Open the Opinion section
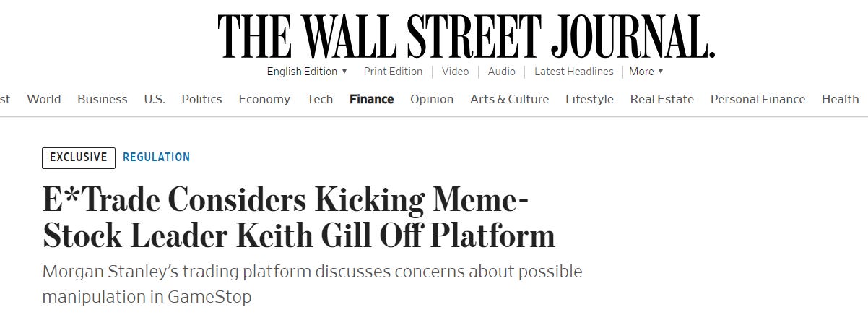Screen dimensions: 868x315 pyautogui.click(x=432, y=100)
